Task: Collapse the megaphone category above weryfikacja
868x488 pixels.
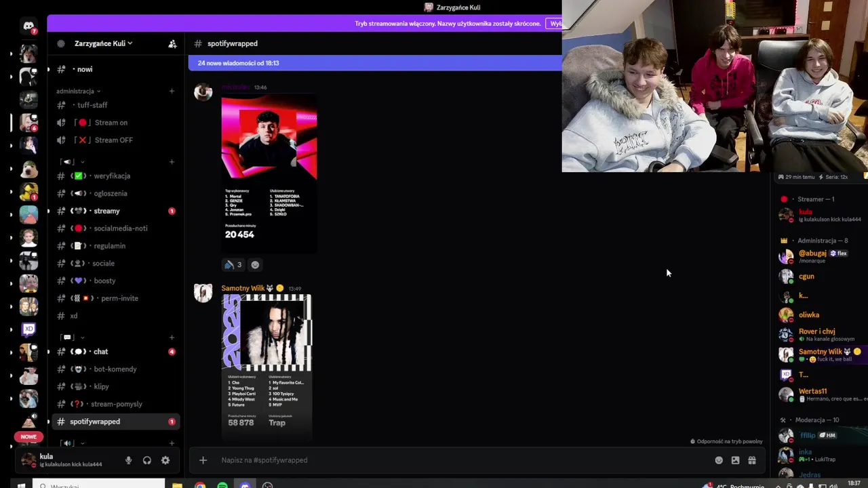Action: pyautogui.click(x=72, y=162)
